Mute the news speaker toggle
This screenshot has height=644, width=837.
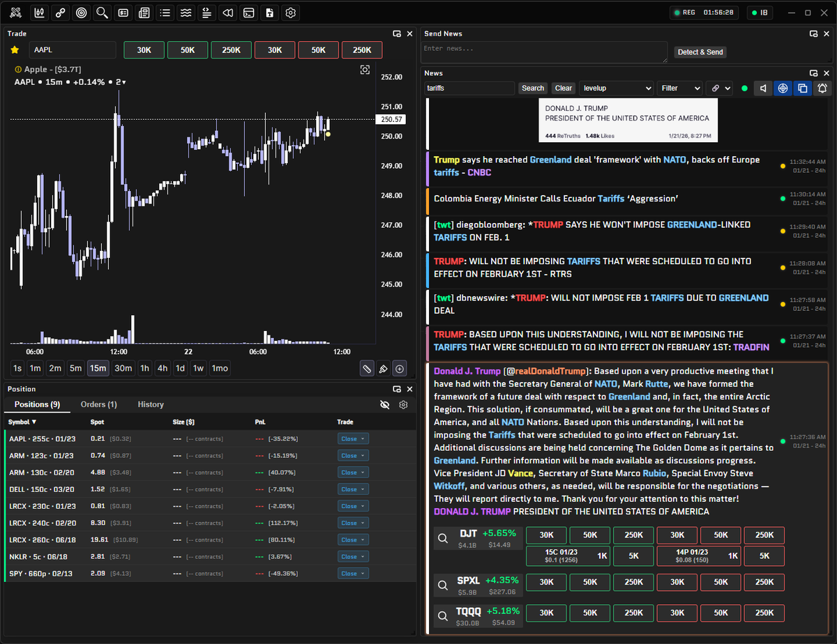click(x=762, y=88)
